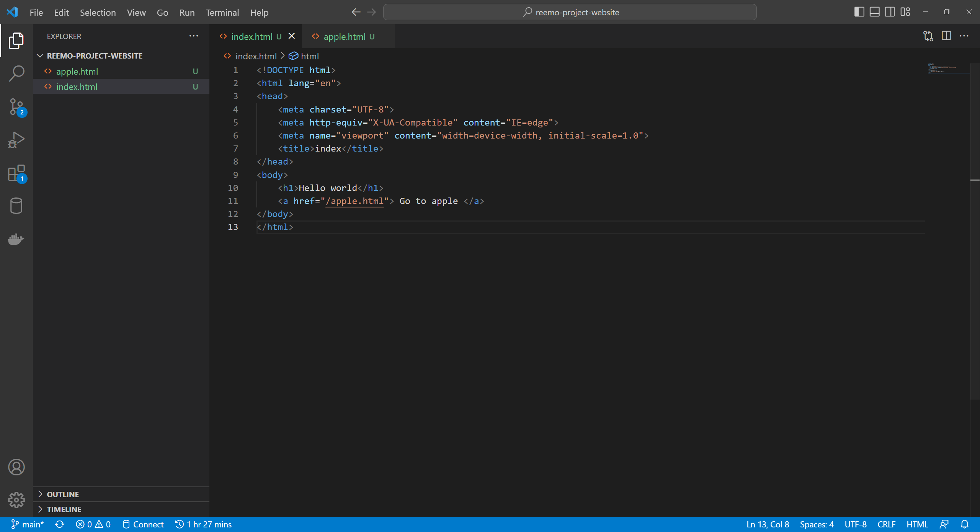This screenshot has width=980, height=532.
Task: Open the Explorer view in activity bar
Action: click(16, 41)
